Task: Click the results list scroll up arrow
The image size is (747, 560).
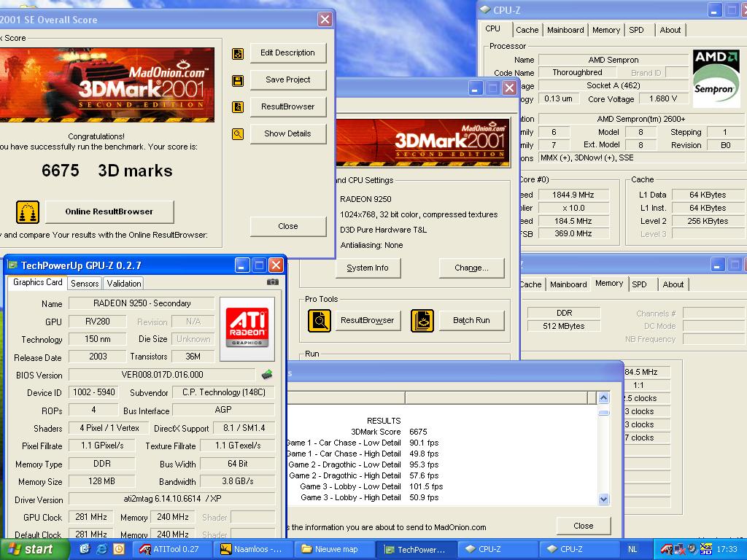Action: (x=603, y=398)
